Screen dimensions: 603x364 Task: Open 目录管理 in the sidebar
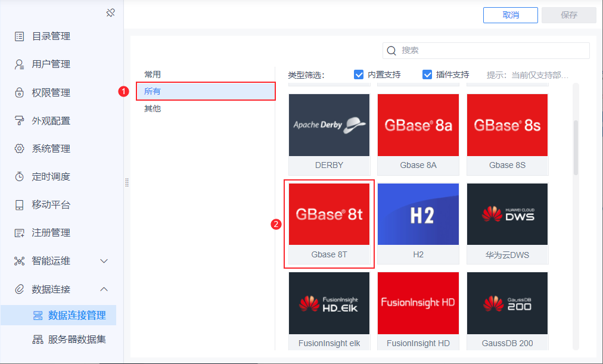pos(51,36)
